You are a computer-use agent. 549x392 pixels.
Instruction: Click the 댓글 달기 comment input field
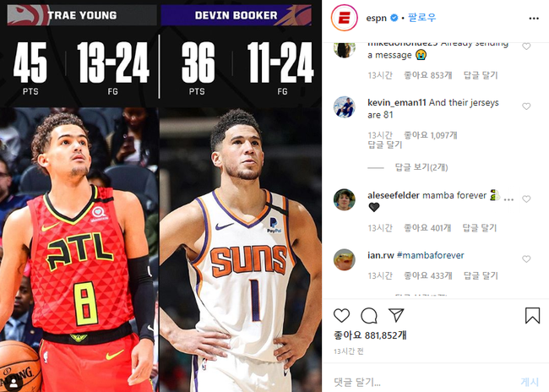click(420, 382)
